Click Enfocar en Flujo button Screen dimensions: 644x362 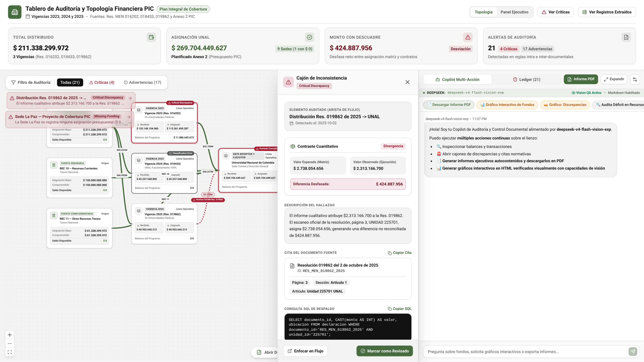coord(305,351)
